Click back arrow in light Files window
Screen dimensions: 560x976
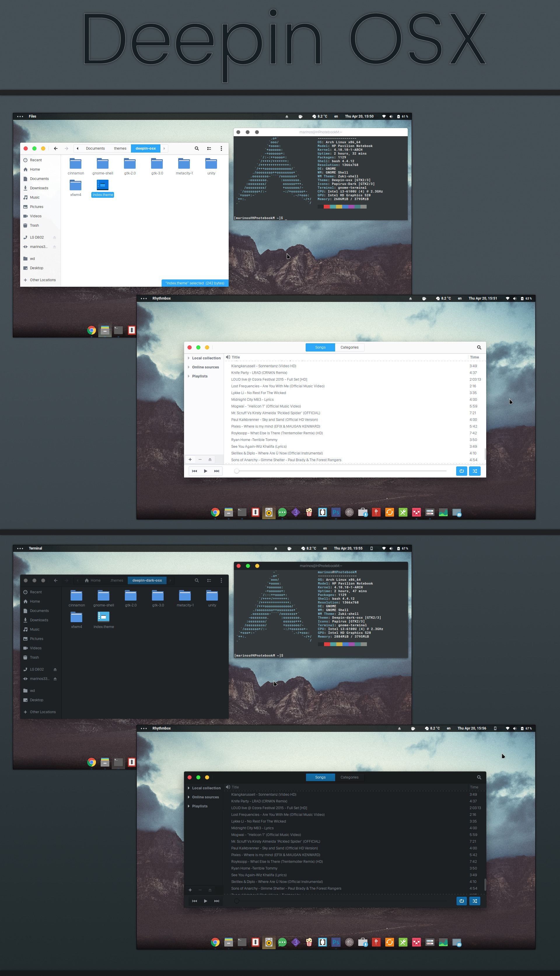pyautogui.click(x=56, y=148)
